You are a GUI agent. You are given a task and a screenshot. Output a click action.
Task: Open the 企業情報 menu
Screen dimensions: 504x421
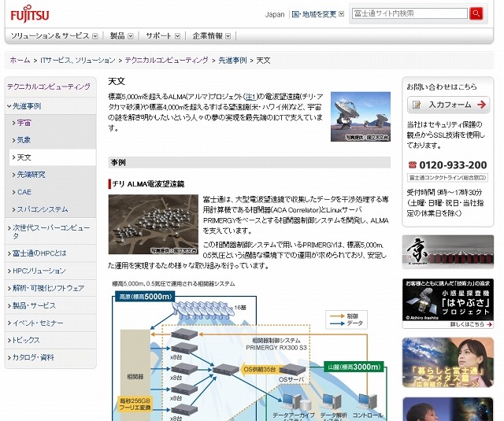(208, 35)
